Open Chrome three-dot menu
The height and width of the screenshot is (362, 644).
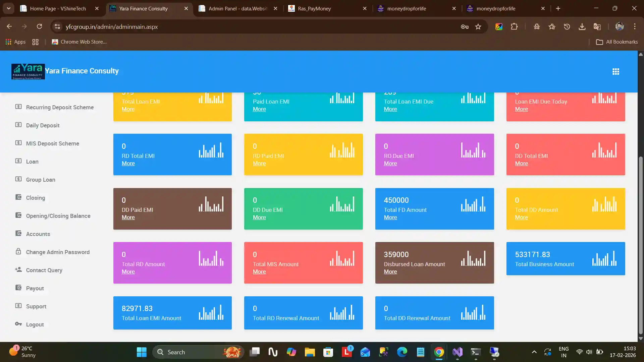click(x=635, y=27)
